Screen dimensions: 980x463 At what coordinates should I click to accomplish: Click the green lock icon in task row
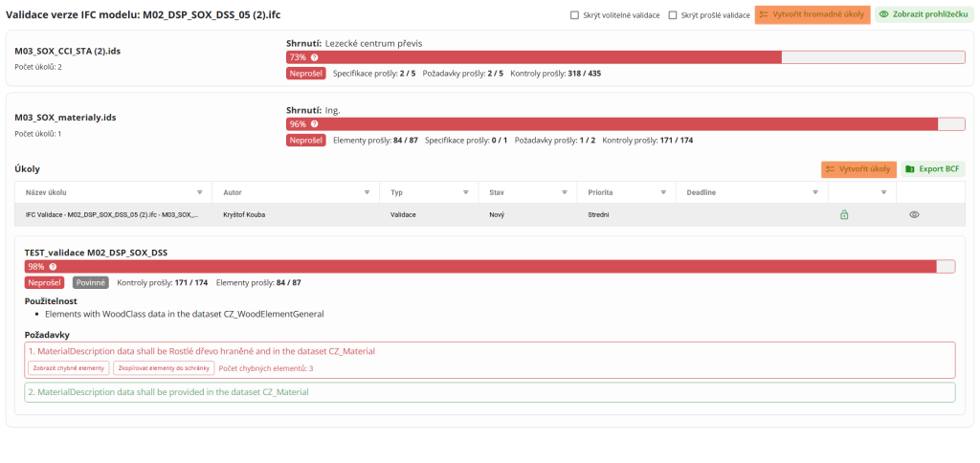click(x=843, y=215)
